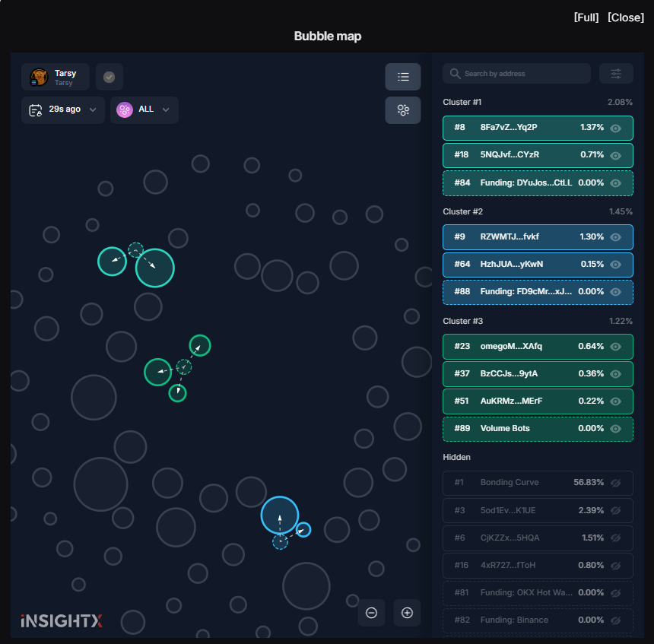Open the bubble cluster settings icon
The height and width of the screenshot is (644, 654).
tap(403, 110)
